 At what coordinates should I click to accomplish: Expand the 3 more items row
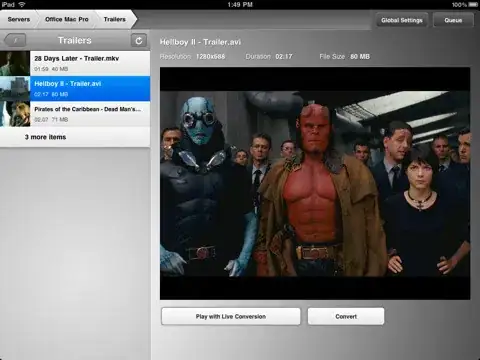pos(75,137)
